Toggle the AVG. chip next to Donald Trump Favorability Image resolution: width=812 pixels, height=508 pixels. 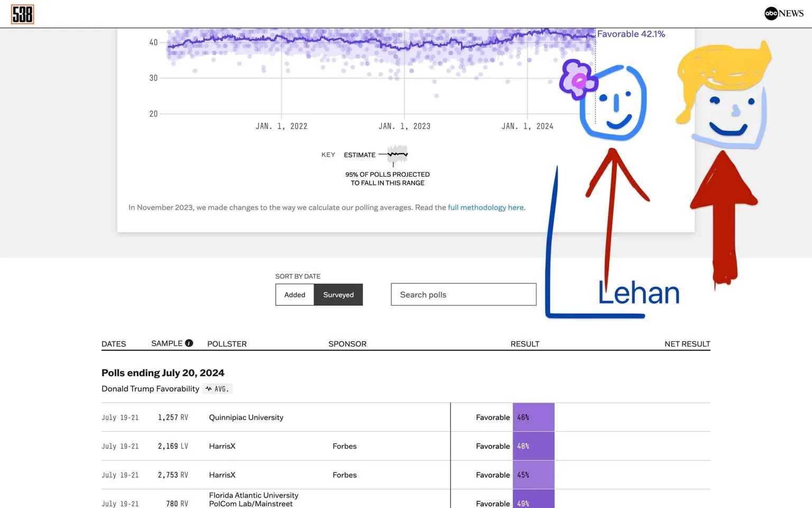[217, 389]
